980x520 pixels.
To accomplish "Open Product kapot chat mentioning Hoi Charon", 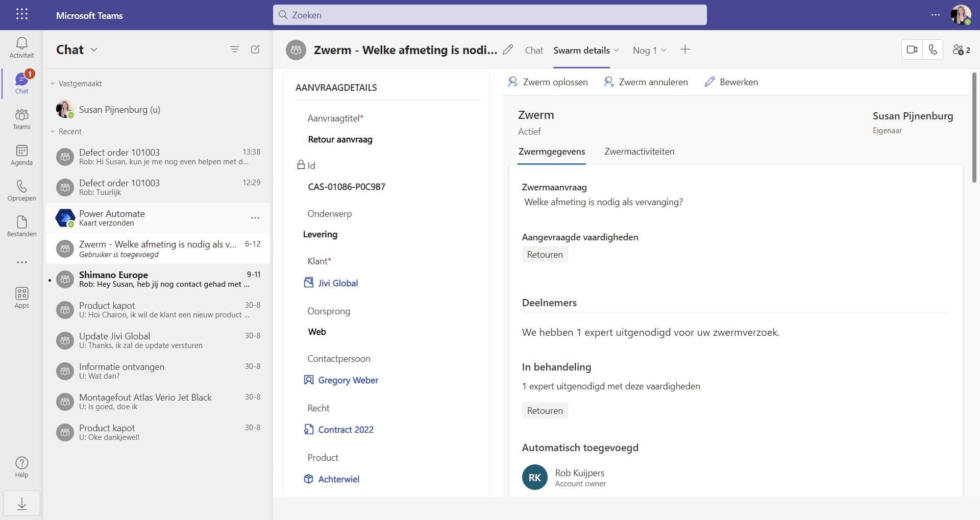I will tap(158, 310).
